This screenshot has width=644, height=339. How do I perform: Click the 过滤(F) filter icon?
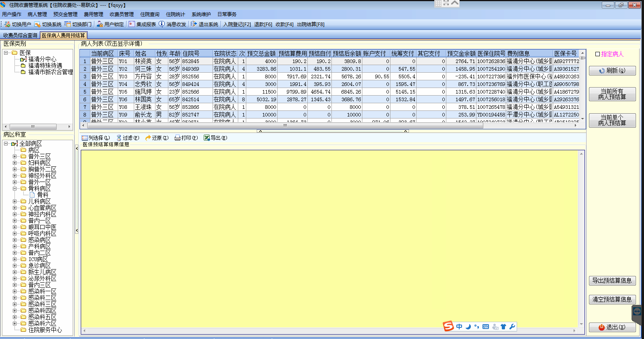click(x=119, y=138)
